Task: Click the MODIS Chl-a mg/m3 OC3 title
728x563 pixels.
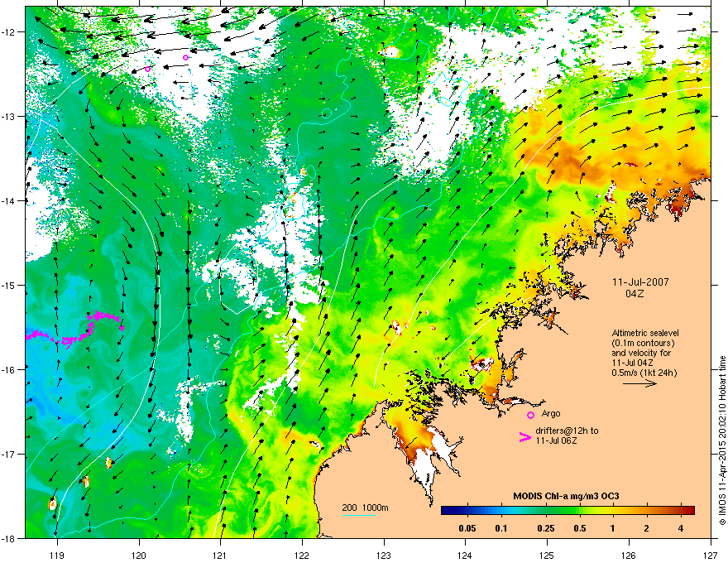Action: 566,496
